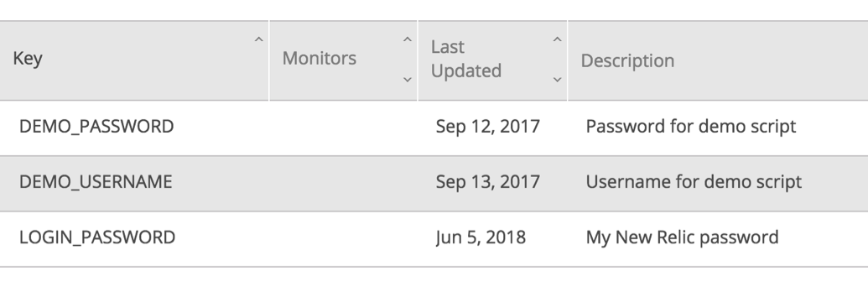Sort ascending by Key column arrow

[258, 40]
